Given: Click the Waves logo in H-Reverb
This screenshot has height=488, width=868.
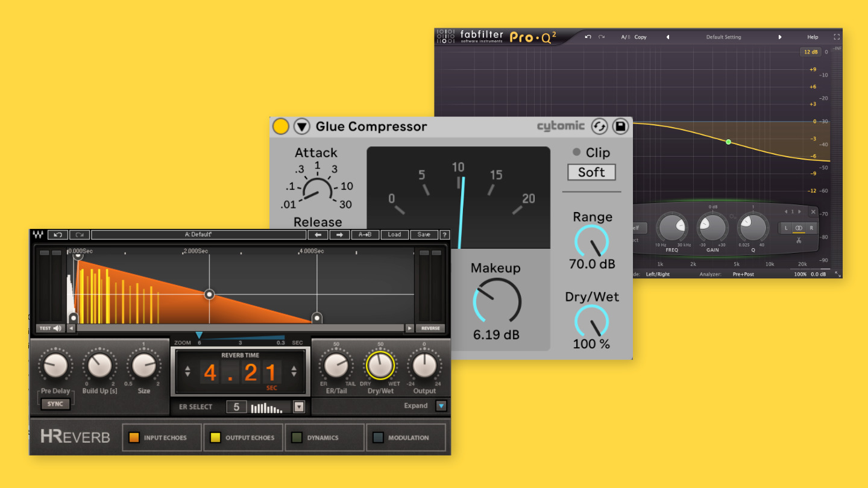Looking at the screenshot, I should point(39,235).
